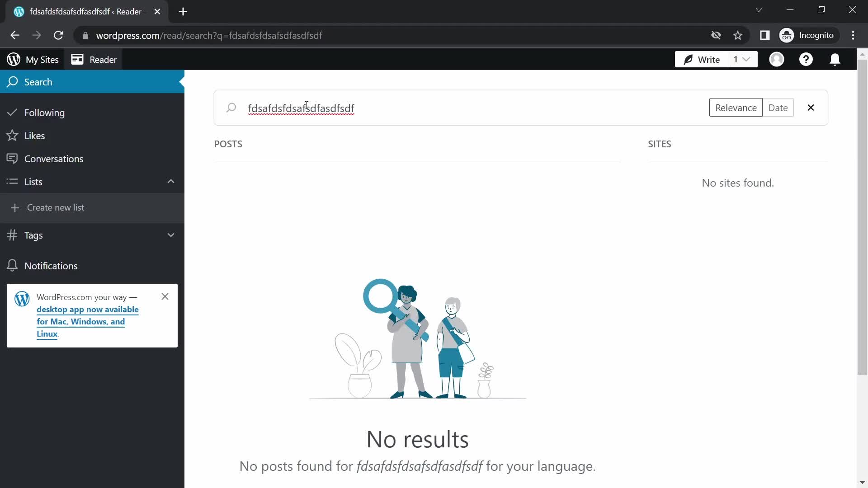Toggle Relevance search filter button
868x488 pixels.
(x=736, y=108)
